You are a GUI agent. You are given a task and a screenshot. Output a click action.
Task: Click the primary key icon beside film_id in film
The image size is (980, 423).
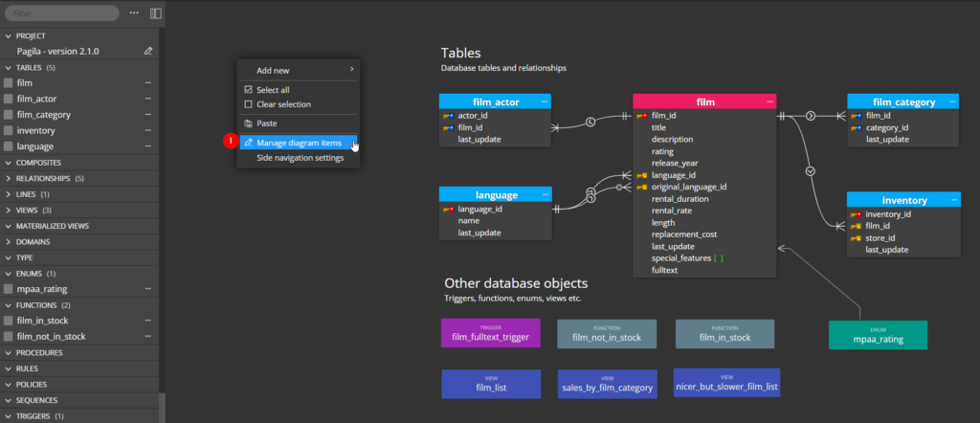(641, 116)
